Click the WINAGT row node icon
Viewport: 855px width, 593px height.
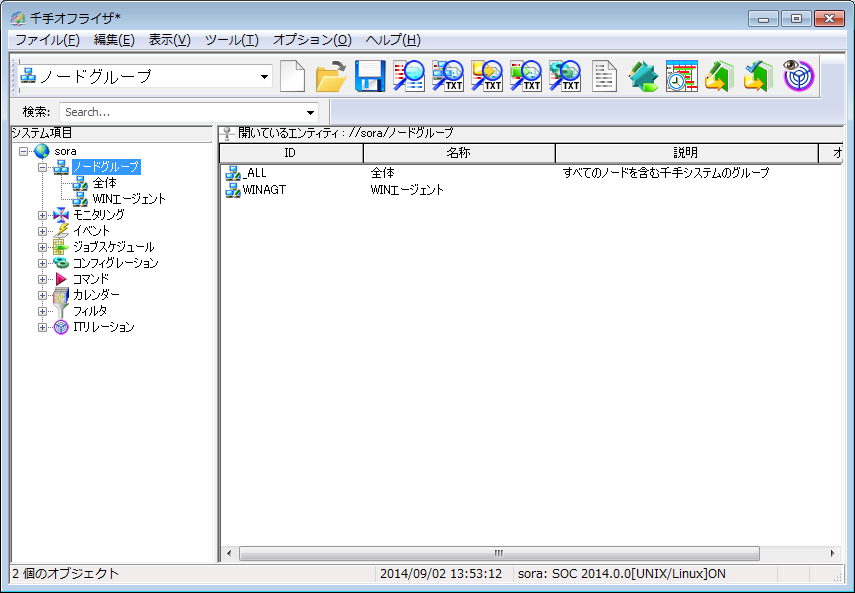coord(233,190)
